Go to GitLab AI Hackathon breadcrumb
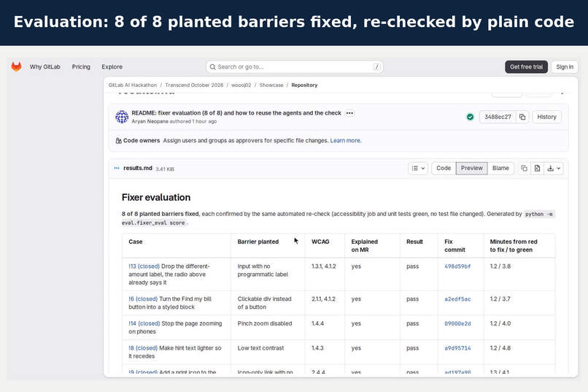The height and width of the screenshot is (392, 588). pos(133,85)
